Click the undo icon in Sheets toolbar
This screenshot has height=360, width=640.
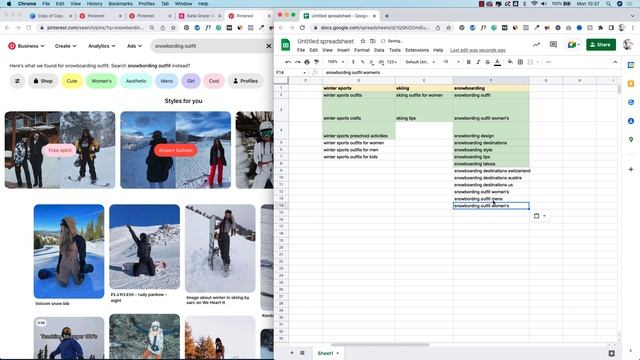tap(288, 62)
